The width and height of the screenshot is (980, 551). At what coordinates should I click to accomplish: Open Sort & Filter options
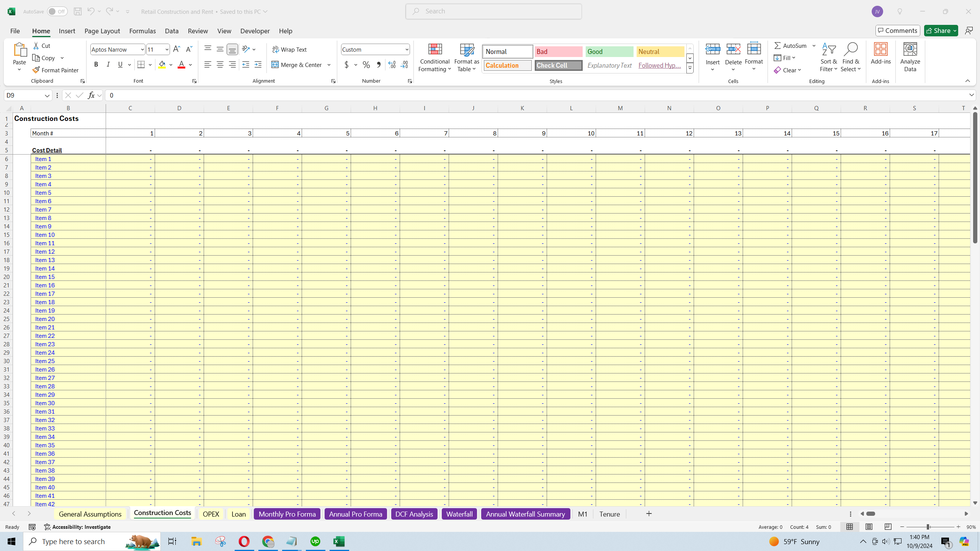tap(829, 57)
